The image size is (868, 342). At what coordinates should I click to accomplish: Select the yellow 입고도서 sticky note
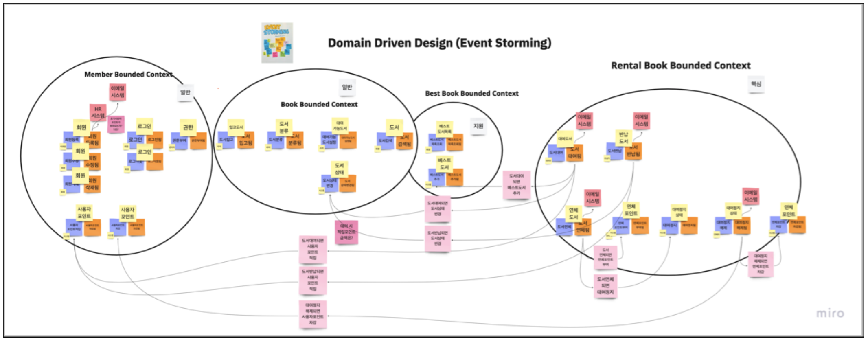click(236, 127)
